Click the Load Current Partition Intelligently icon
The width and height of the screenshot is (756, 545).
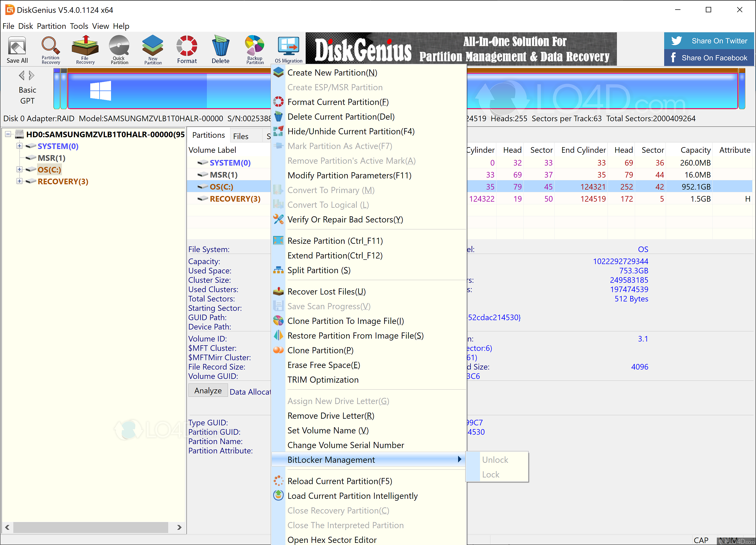coord(278,495)
